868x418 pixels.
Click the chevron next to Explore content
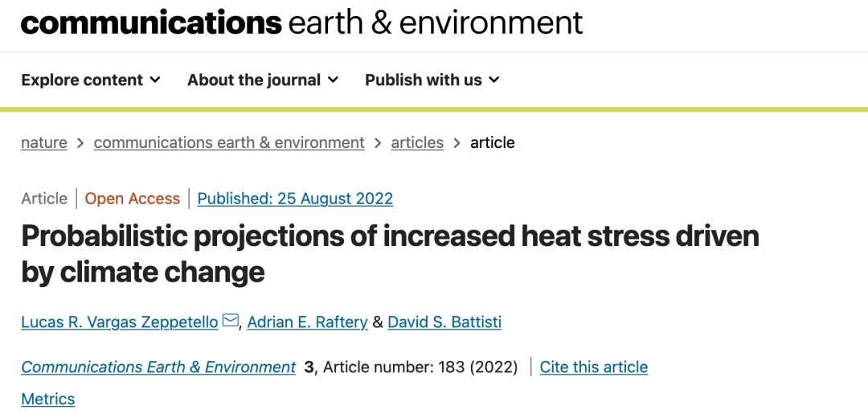156,80
